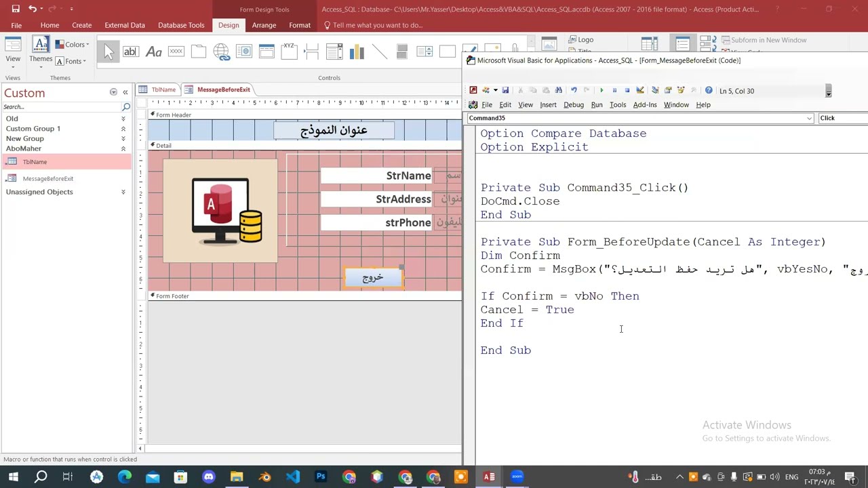Pick the Web Browser control
The width and height of the screenshot is (868, 488).
tap(244, 52)
